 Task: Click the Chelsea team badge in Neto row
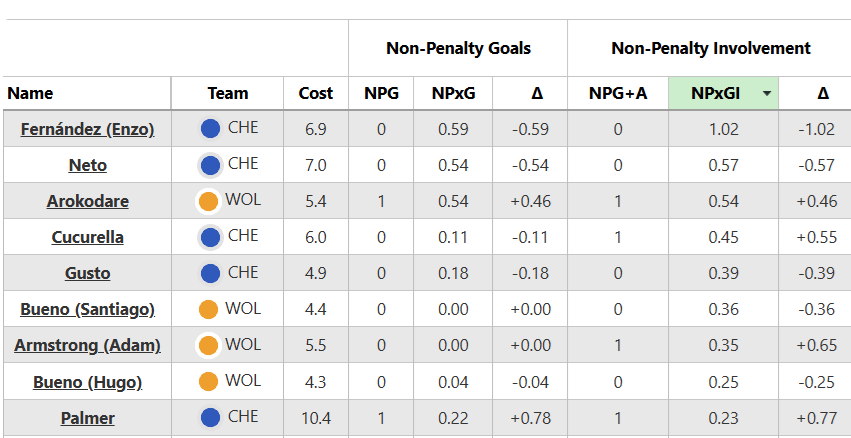210,165
